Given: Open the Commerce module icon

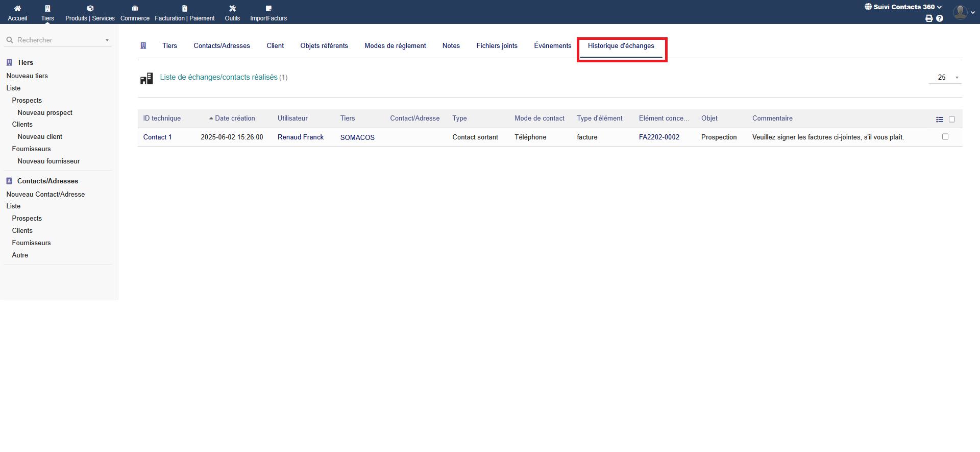Looking at the screenshot, I should (x=135, y=9).
